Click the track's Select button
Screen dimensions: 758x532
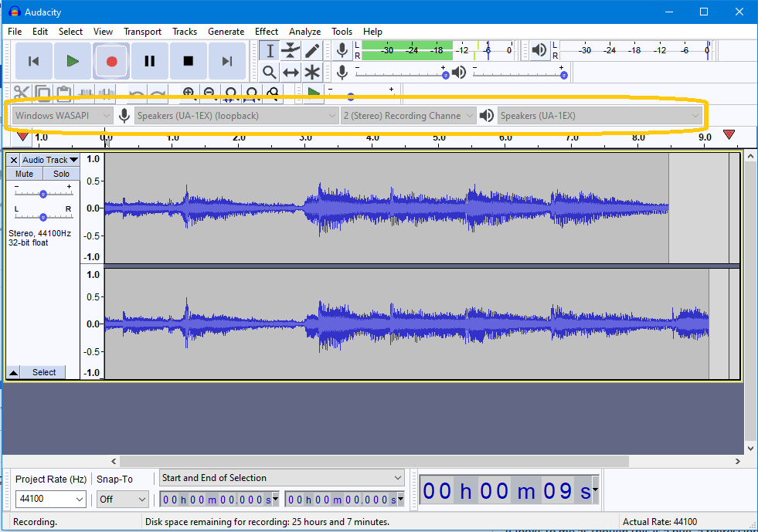44,372
